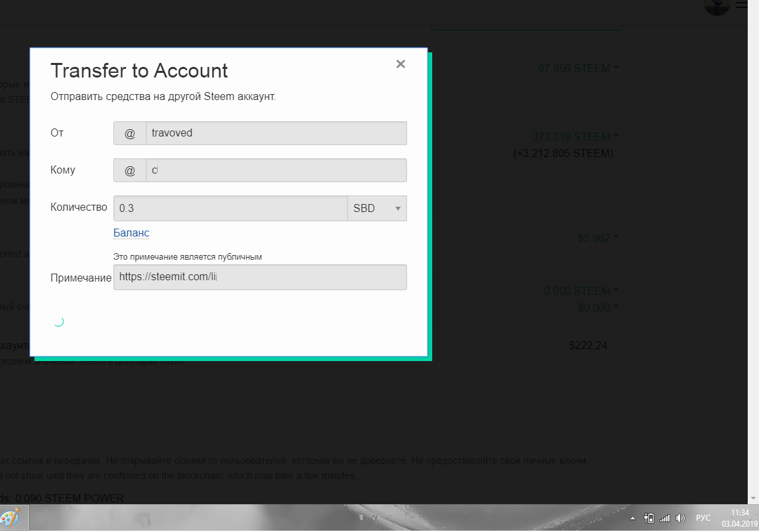Click the power/battery tray icon
Image resolution: width=759 pixels, height=532 pixels.
(649, 518)
